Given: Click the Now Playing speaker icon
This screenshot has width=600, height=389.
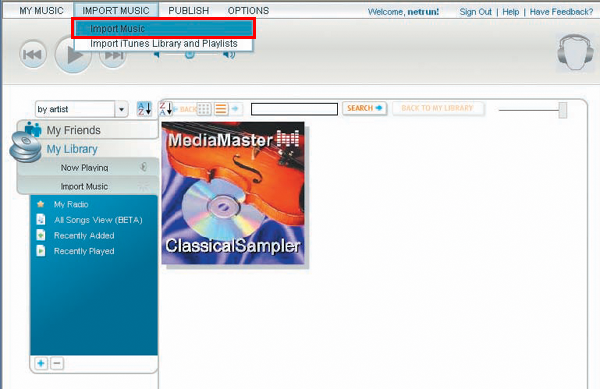Looking at the screenshot, I should pos(143,167).
